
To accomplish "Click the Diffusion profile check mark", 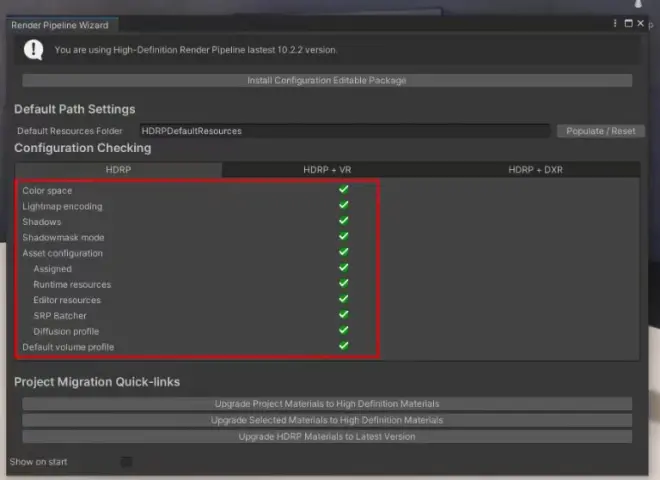I will pos(344,330).
